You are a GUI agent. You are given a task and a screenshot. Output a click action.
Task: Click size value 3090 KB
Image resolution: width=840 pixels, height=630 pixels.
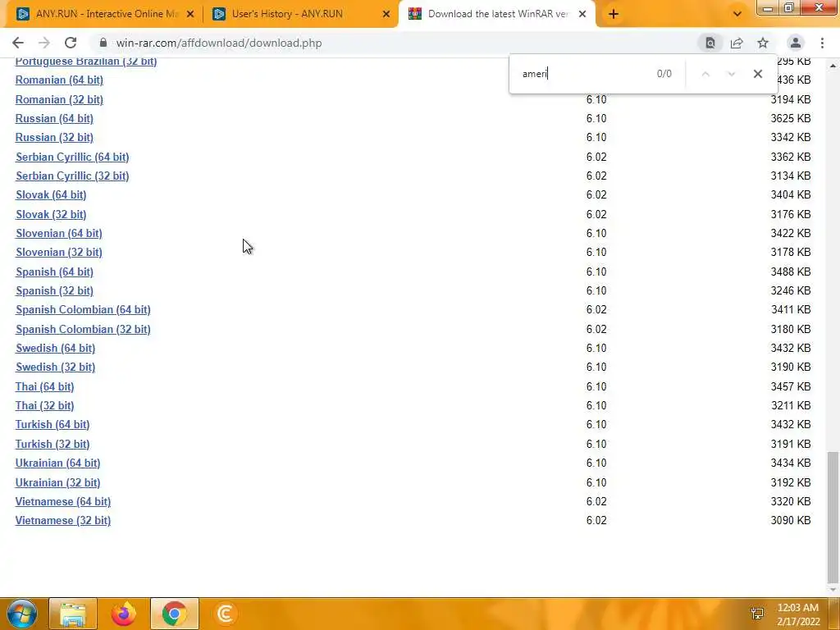tap(791, 521)
